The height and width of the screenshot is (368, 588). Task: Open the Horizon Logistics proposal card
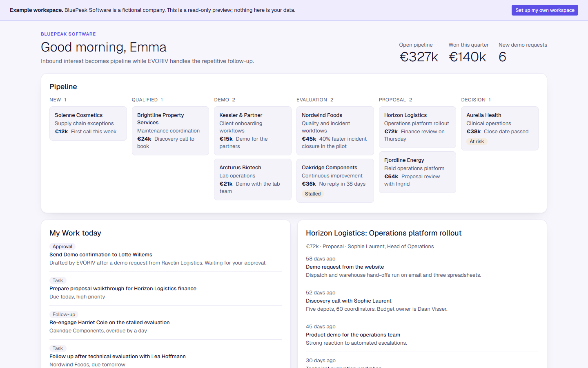417,127
